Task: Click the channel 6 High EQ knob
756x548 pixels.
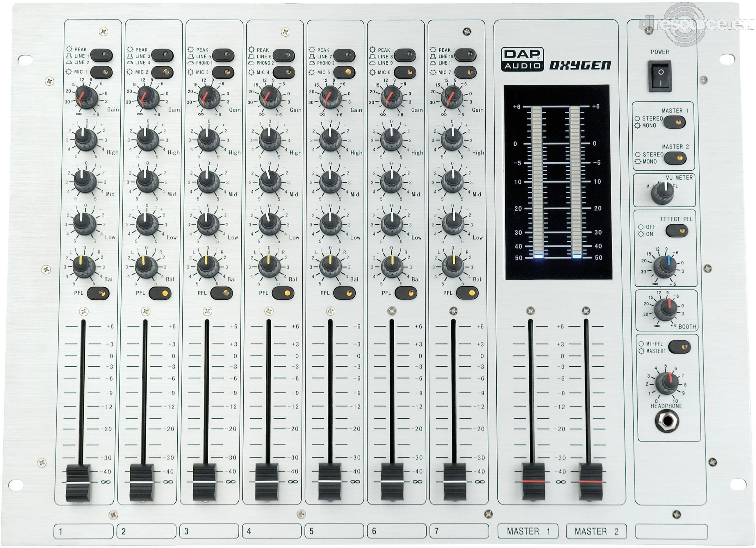Action: click(392, 139)
